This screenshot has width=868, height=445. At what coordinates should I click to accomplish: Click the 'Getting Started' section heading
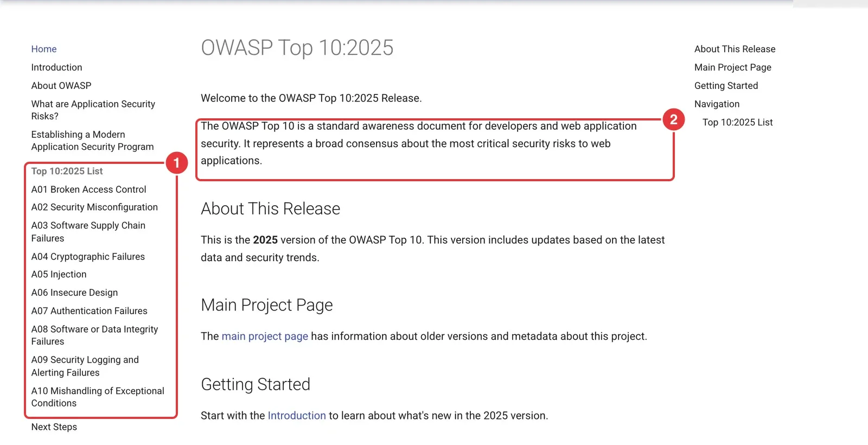[255, 384]
